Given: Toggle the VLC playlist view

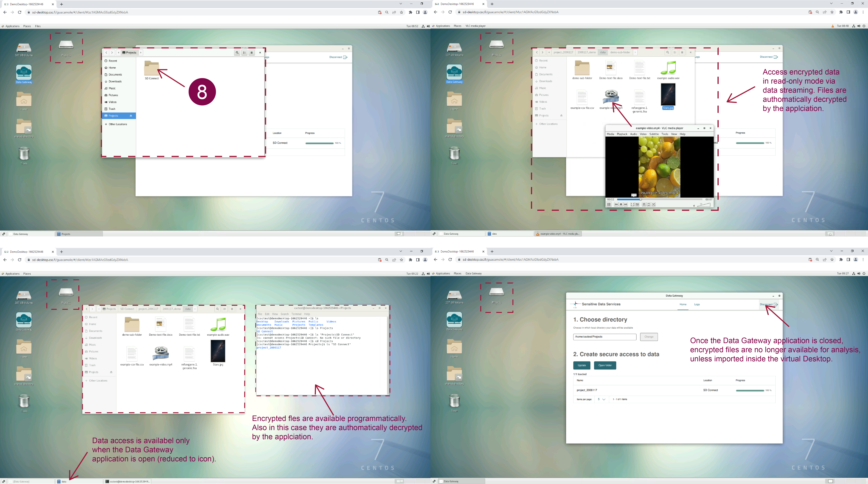Looking at the screenshot, I should pyautogui.click(x=644, y=204).
